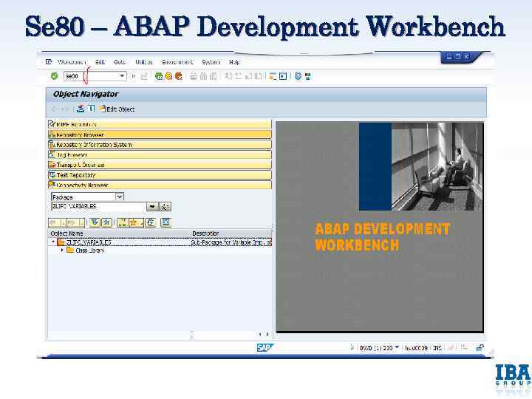Click the Display Superordinate Object List icon
This screenshot has height=399, width=532.
coord(122,222)
